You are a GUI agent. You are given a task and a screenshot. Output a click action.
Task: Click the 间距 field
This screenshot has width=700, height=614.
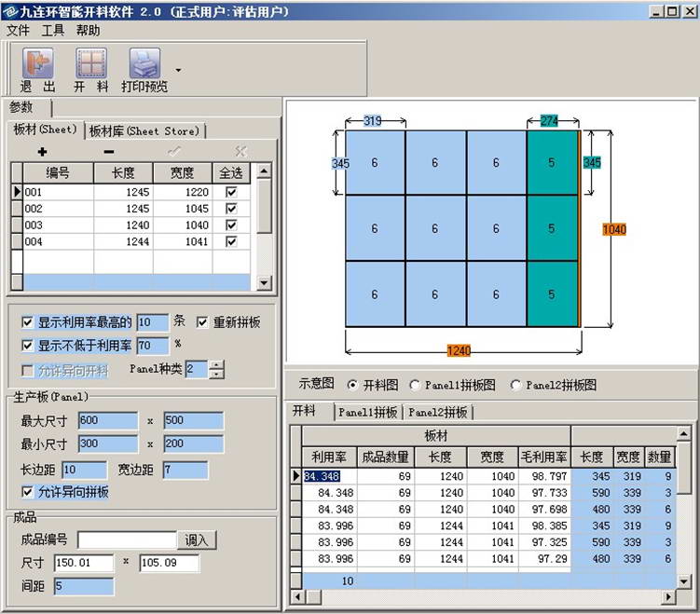[84, 586]
